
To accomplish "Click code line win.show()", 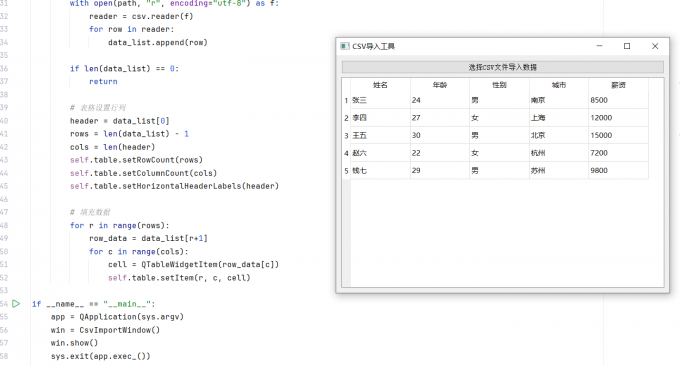I will pos(74,343).
